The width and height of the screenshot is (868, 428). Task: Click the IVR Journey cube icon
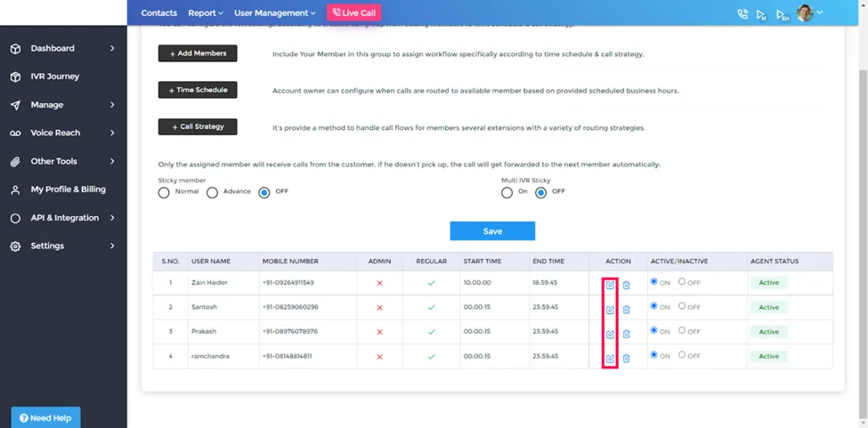click(15, 77)
